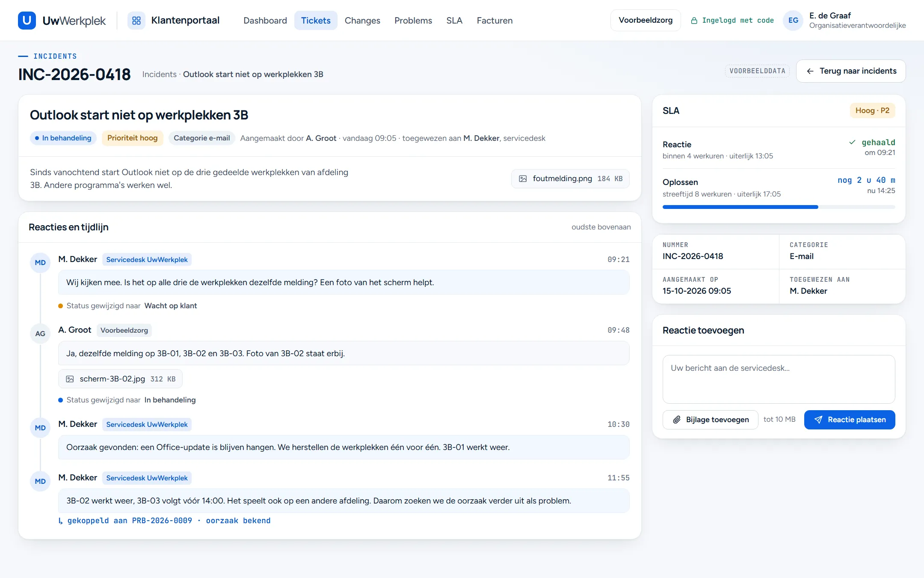Open the scherm-3B-02.jpg attachment
Image resolution: width=924 pixels, height=578 pixels.
click(120, 379)
